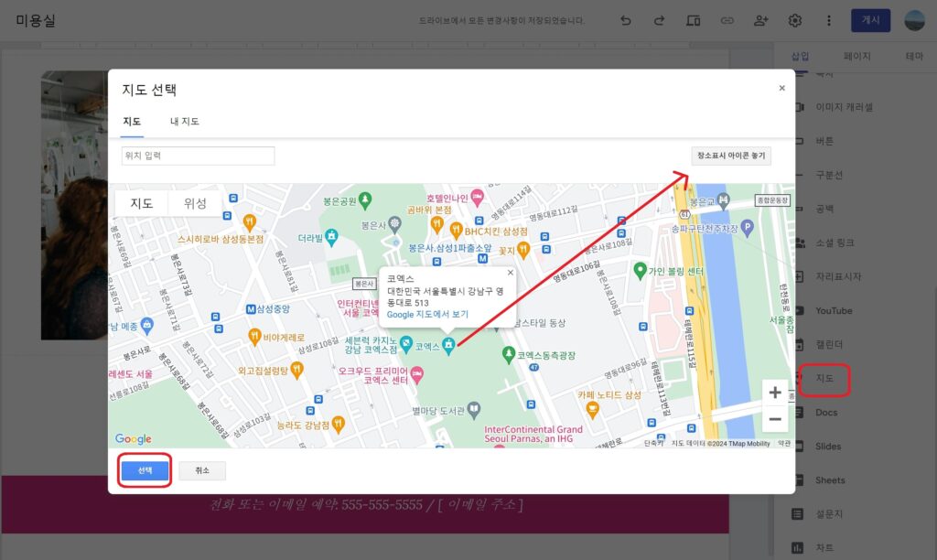The height and width of the screenshot is (560, 937).
Task: Insert 공백 spacer from sidebar
Action: coord(824,209)
